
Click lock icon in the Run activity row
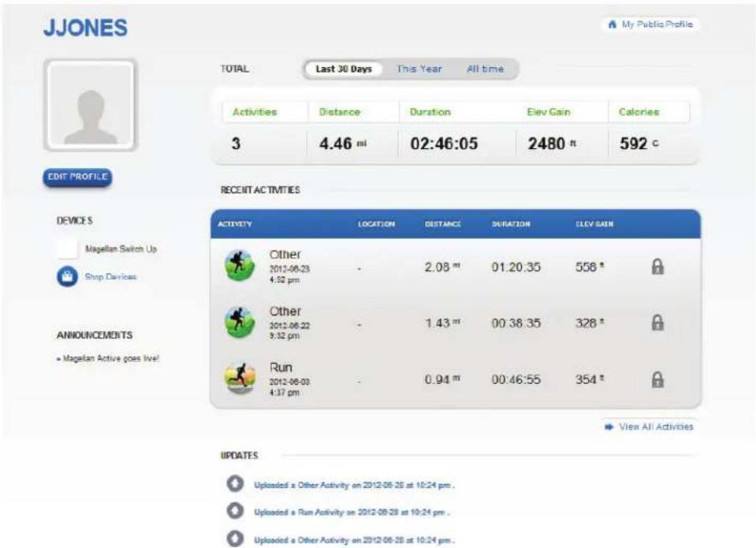tap(657, 379)
